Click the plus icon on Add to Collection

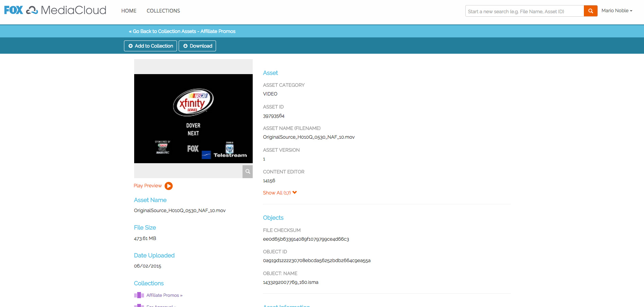130,46
